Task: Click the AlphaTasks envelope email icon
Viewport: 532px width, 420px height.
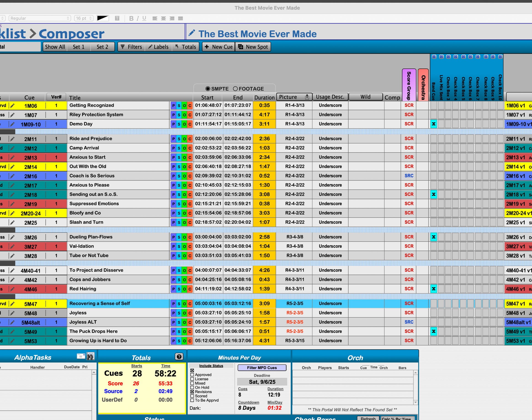Action: pyautogui.click(x=81, y=356)
